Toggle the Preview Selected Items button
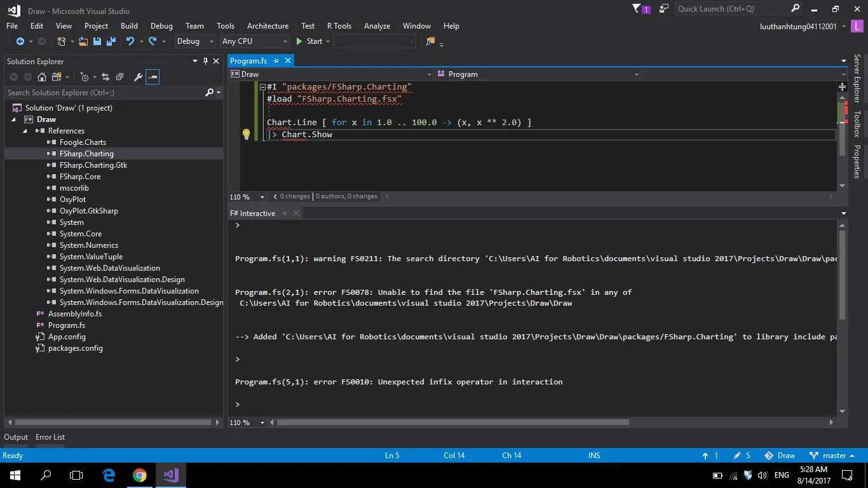The image size is (868, 488). point(153,77)
